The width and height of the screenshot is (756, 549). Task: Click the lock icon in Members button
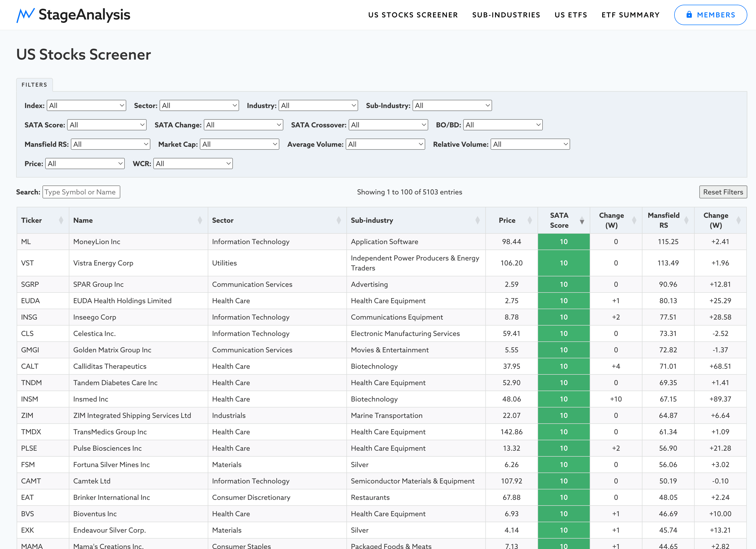[689, 15]
